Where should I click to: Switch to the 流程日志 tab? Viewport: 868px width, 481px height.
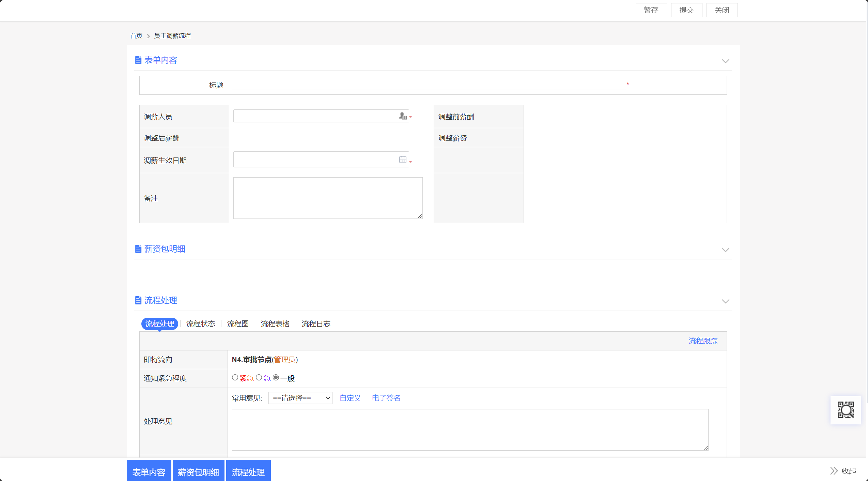click(x=316, y=324)
